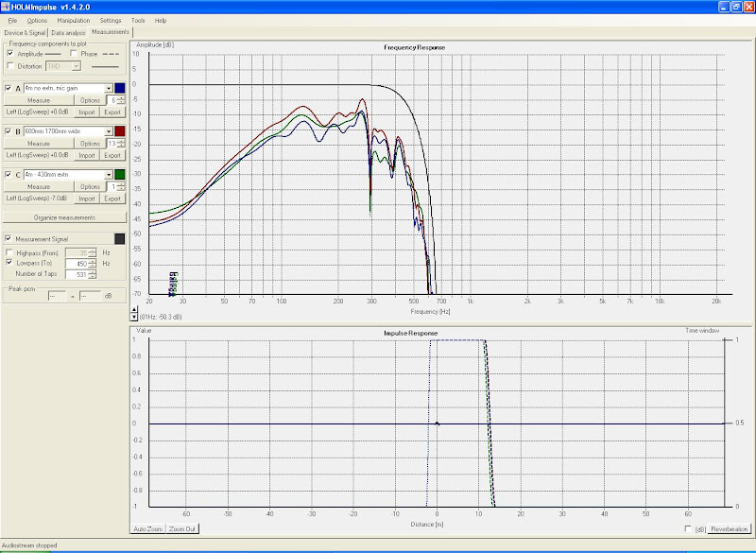This screenshot has height=553, width=756.
Task: Click measurement B dark red color swatch
Action: tap(120, 131)
